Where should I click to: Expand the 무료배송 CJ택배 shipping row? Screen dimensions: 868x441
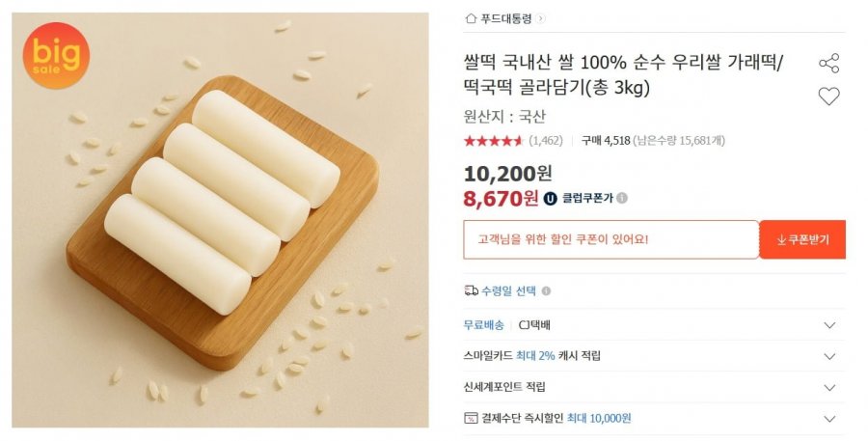(x=828, y=325)
